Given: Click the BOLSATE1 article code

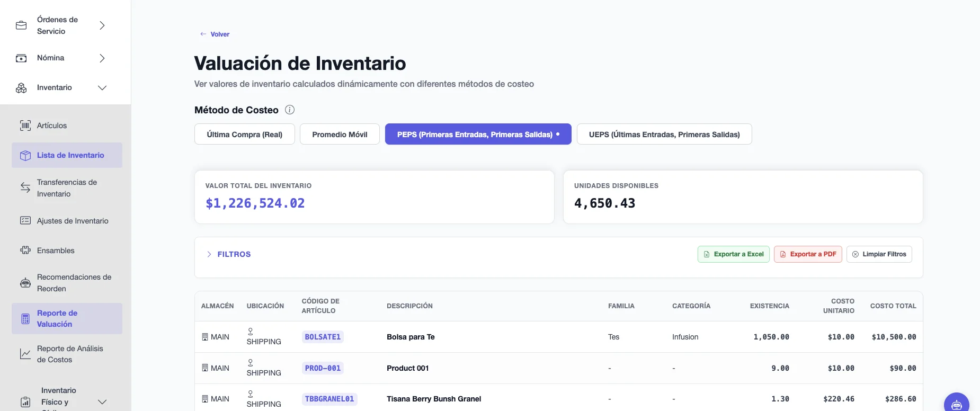Looking at the screenshot, I should 323,337.
